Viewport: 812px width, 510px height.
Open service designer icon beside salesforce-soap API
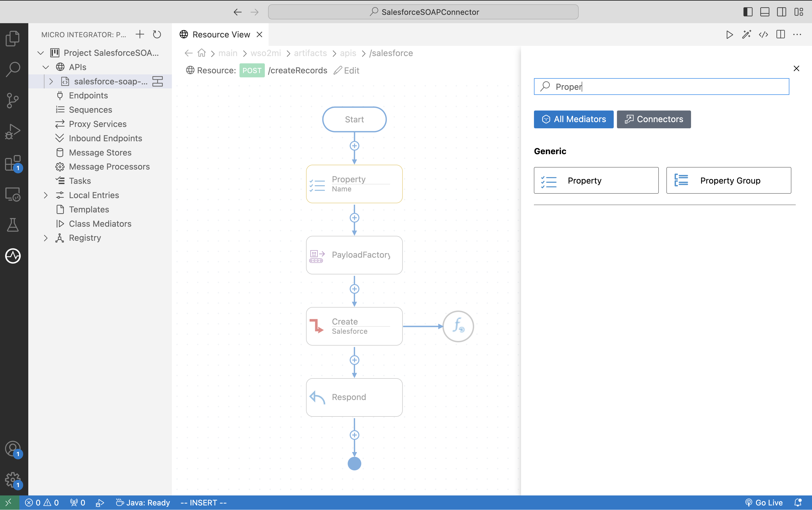[157, 81]
